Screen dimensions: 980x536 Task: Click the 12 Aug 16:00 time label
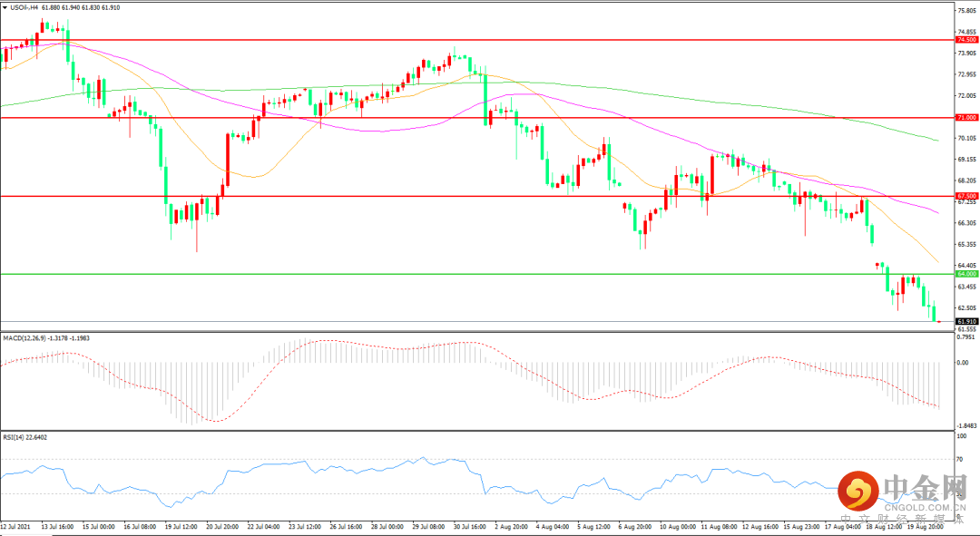click(759, 527)
